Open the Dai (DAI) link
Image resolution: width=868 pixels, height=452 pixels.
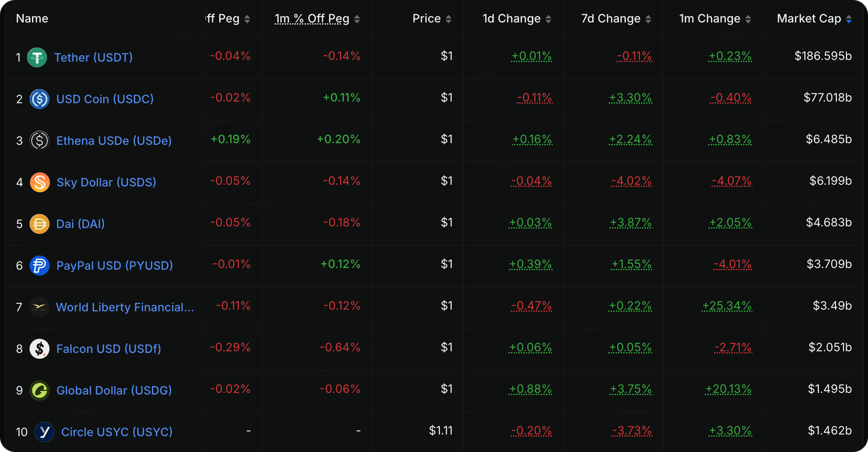click(81, 224)
